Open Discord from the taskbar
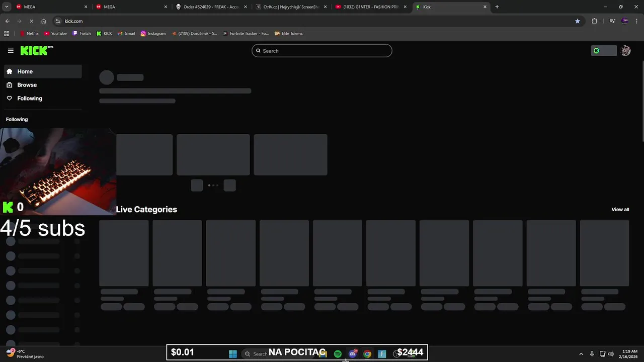This screenshot has width=644, height=362. pos(353,354)
